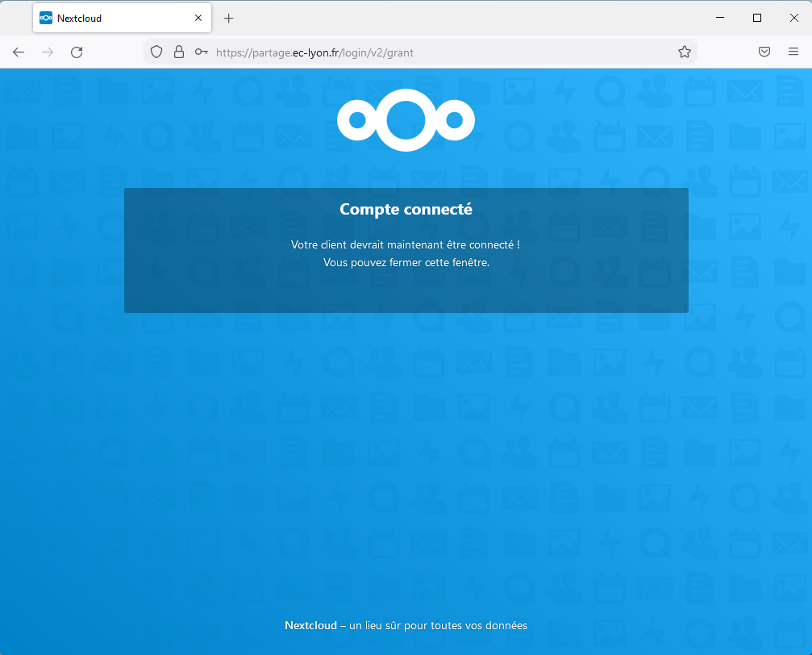Screen dimensions: 812x655
Task: Click the Nextcloud favicon in the tab
Action: [44, 17]
